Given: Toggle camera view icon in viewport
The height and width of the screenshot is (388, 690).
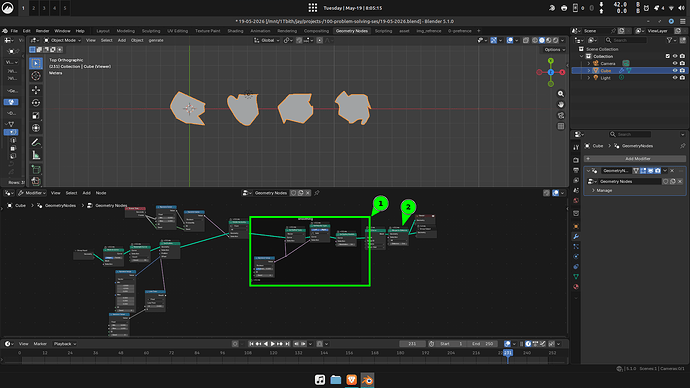Looking at the screenshot, I should point(561,115).
